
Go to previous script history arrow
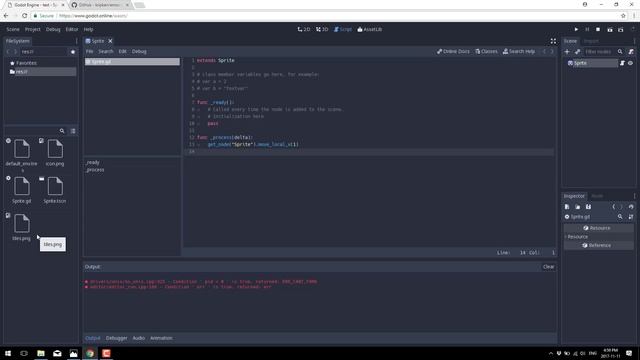coord(544,51)
